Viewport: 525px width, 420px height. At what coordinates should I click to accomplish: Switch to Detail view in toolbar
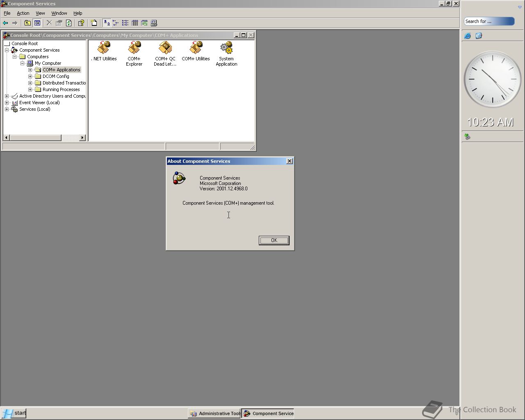coord(135,23)
